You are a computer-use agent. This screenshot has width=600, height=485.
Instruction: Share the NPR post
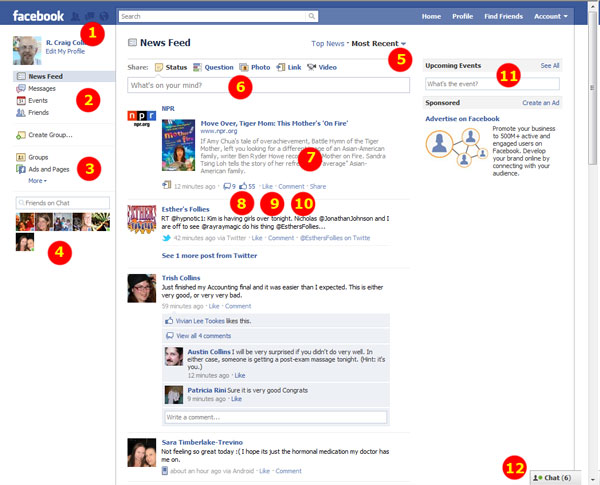[318, 186]
